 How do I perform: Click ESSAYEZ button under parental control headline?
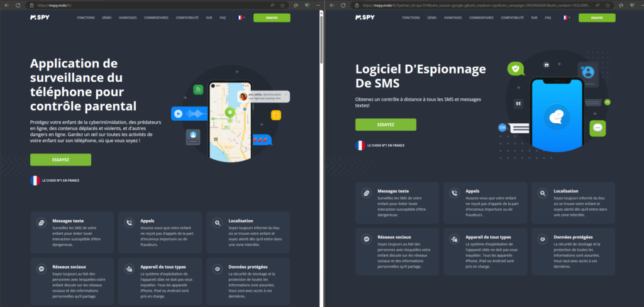tap(61, 159)
